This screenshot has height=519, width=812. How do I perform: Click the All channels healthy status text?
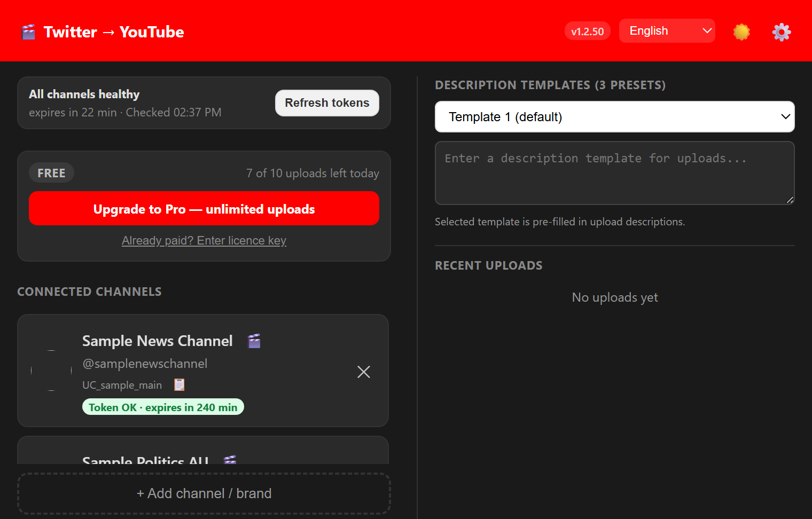(x=84, y=95)
